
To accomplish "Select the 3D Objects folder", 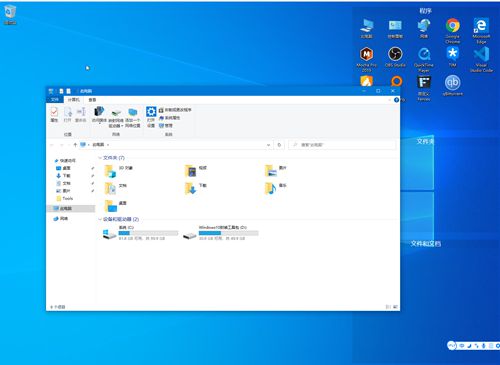I will point(119,171).
